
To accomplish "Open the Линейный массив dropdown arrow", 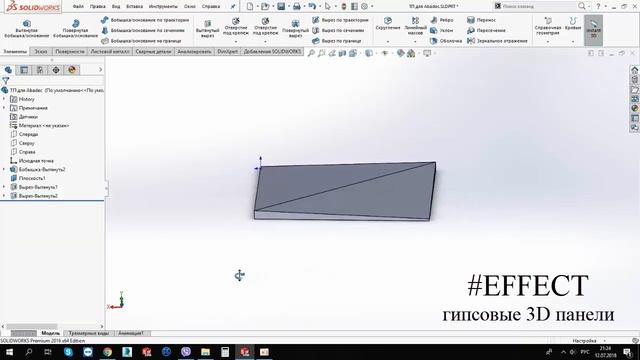I will pos(415,41).
